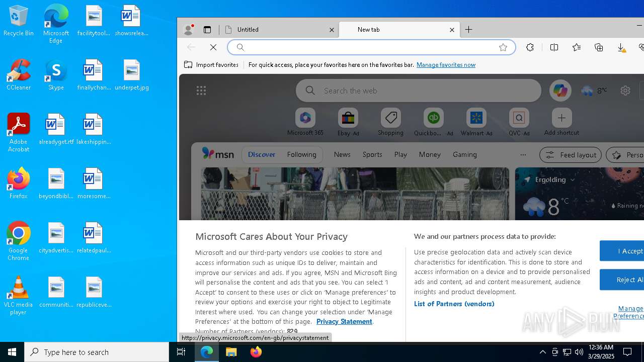Click Firefox in the taskbar
This screenshot has width=644, height=362.
coord(256,352)
